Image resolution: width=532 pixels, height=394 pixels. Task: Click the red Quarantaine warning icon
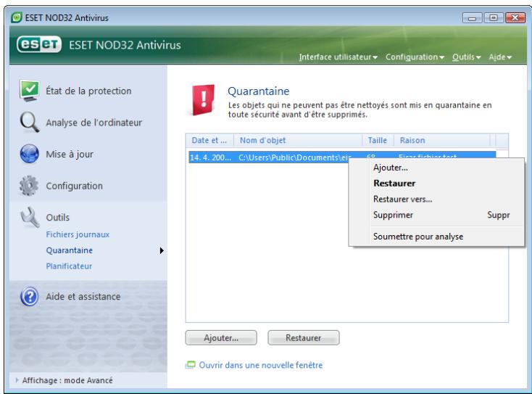[x=202, y=100]
